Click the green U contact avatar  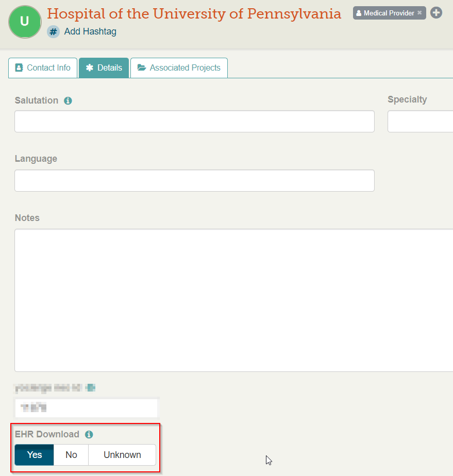(x=25, y=22)
